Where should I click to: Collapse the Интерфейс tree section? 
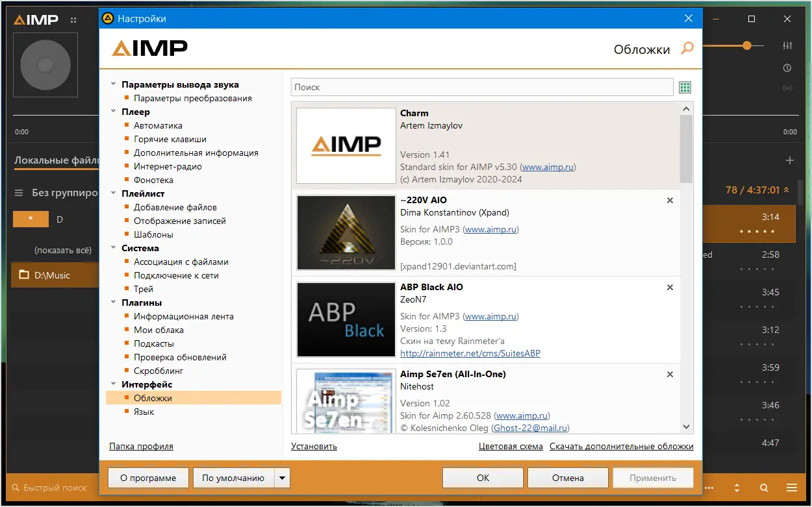[114, 384]
